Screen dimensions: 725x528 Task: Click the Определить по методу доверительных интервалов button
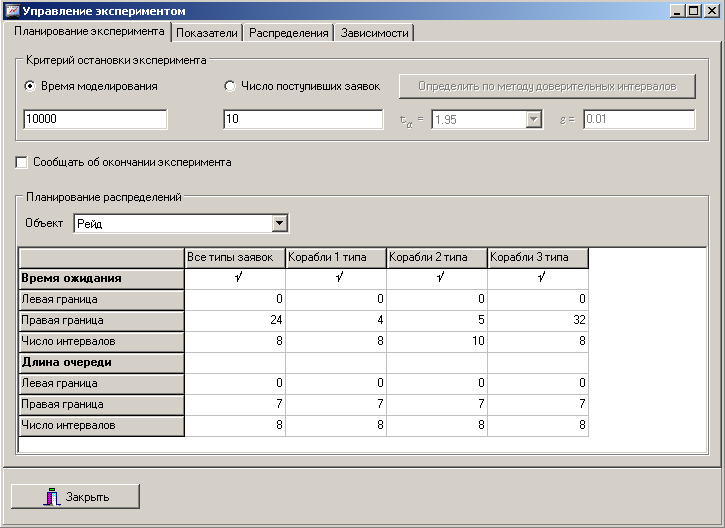point(547,86)
